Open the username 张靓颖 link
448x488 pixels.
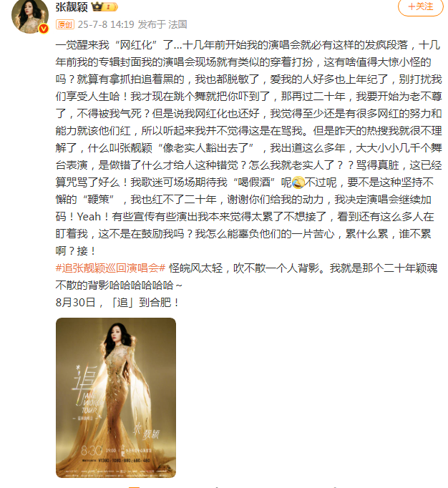pyautogui.click(x=72, y=7)
